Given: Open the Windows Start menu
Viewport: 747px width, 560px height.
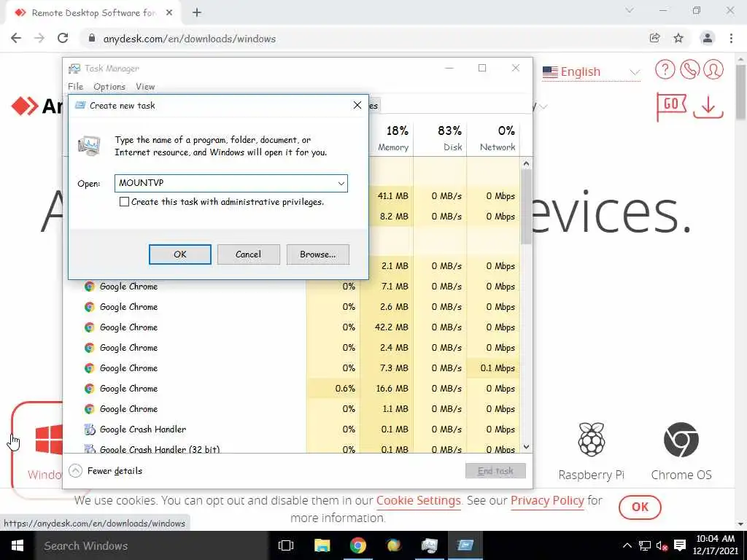Looking at the screenshot, I should pyautogui.click(x=18, y=545).
